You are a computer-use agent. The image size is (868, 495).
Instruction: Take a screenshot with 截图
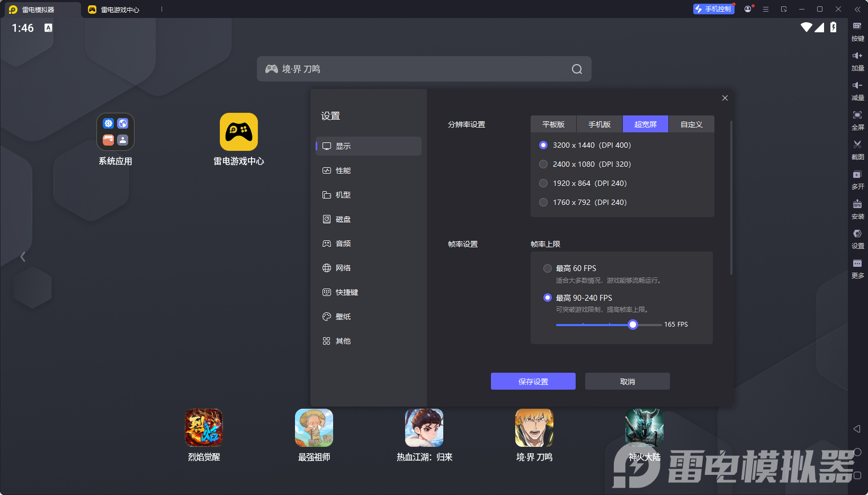tap(857, 149)
